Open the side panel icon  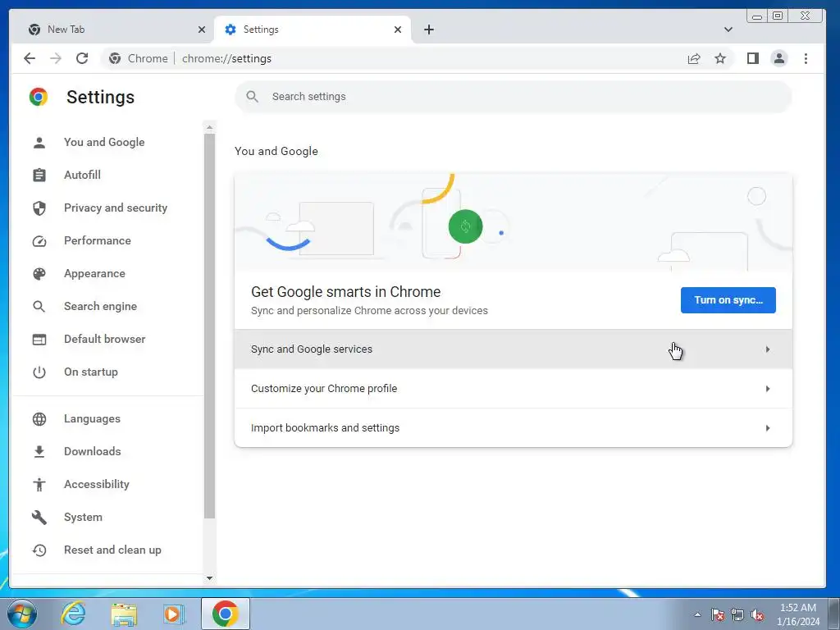(753, 58)
